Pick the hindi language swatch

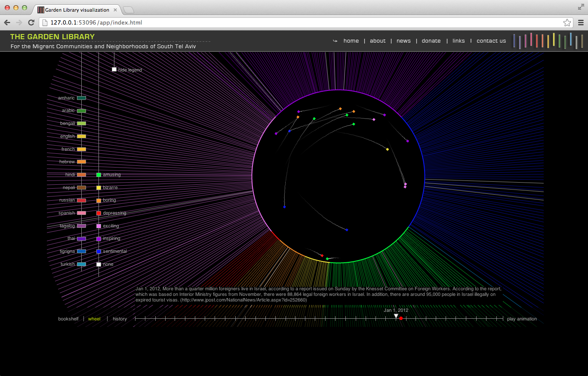pyautogui.click(x=81, y=175)
